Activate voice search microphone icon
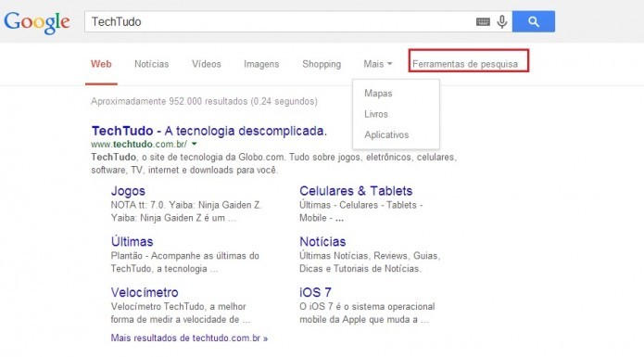The image size is (644, 357). tap(502, 21)
